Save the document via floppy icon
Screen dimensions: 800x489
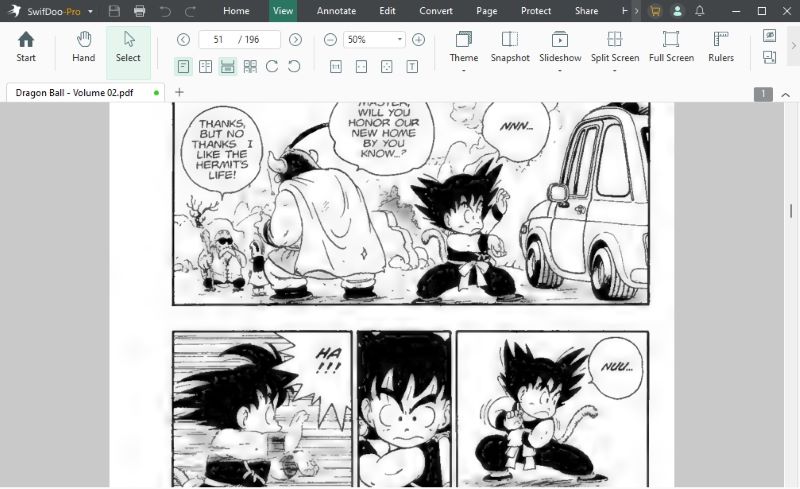coord(114,11)
